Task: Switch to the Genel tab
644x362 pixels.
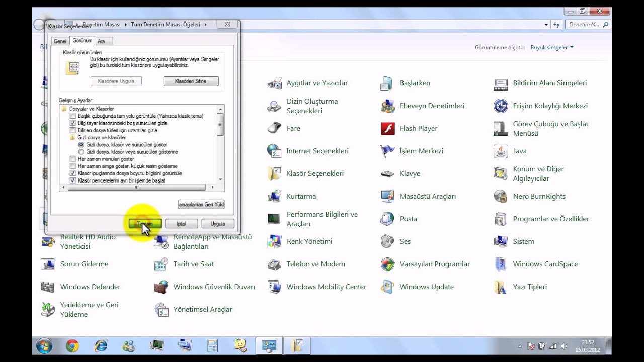Action: click(60, 41)
